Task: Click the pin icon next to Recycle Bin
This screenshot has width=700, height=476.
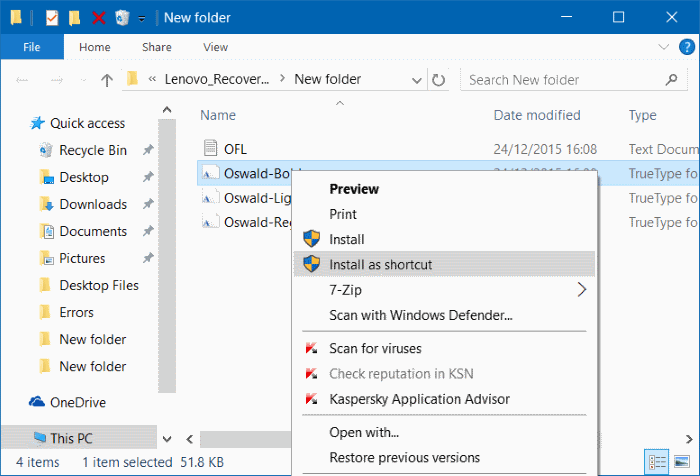Action: pos(148,150)
